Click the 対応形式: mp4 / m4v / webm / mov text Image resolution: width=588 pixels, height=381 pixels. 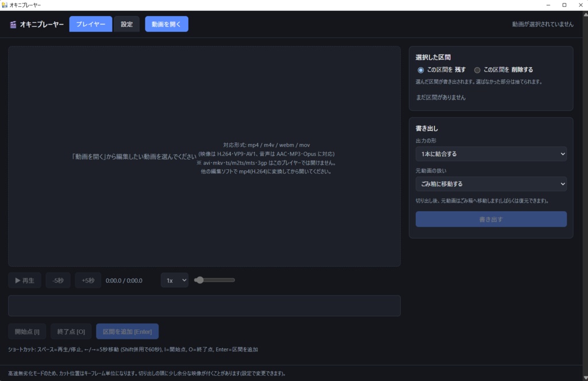point(266,145)
